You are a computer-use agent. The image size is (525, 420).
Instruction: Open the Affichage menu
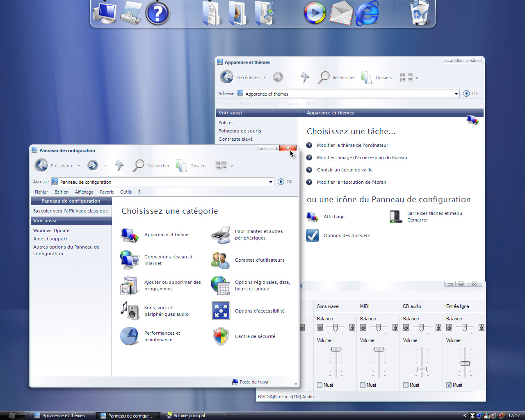(x=84, y=192)
